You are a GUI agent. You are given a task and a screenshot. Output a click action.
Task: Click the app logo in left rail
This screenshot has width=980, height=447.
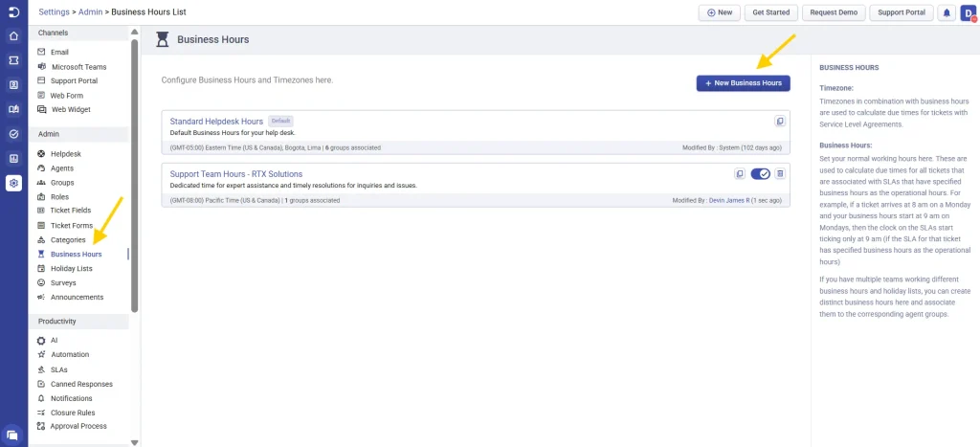click(13, 11)
